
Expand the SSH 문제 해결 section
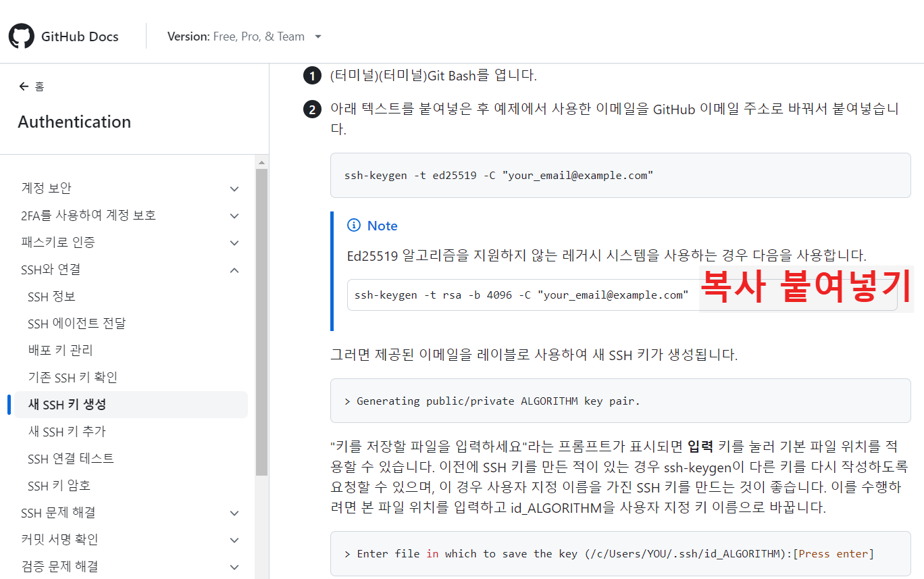pyautogui.click(x=130, y=513)
